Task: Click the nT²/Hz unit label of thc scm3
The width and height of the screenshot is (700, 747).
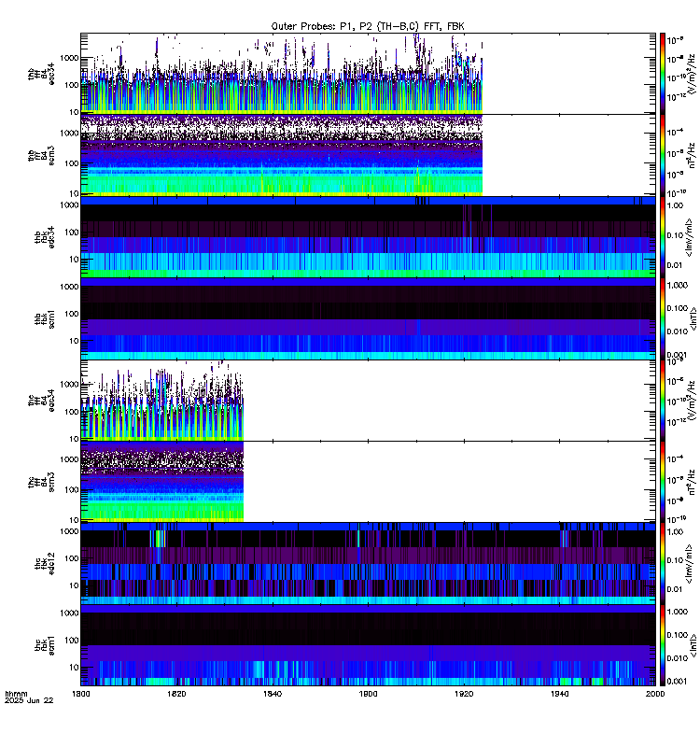Action: coord(693,482)
